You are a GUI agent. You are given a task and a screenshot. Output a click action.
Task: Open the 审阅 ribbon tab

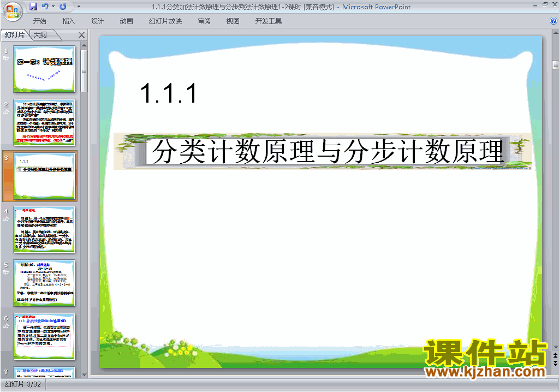click(204, 21)
